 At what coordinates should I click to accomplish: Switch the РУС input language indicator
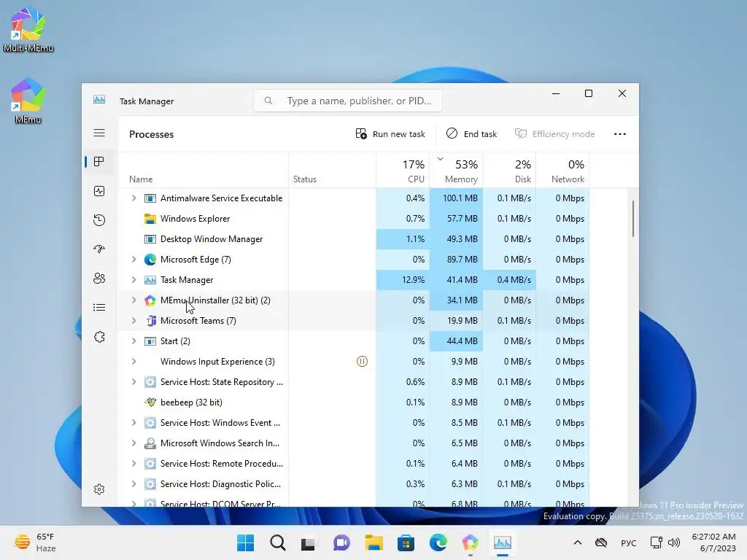(628, 542)
